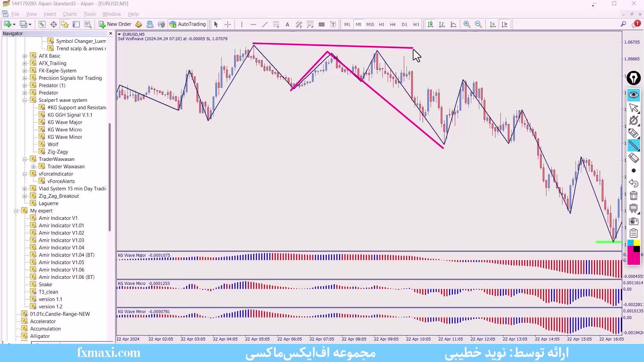Select the crosshair cursor tool
The width and height of the screenshot is (644, 362).
click(x=227, y=24)
